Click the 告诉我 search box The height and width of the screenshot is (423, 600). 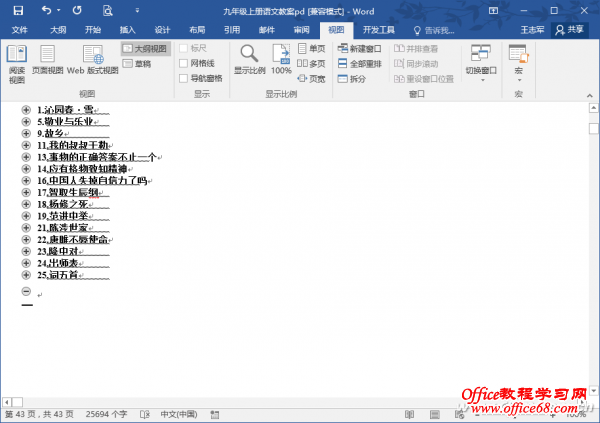coord(434,30)
